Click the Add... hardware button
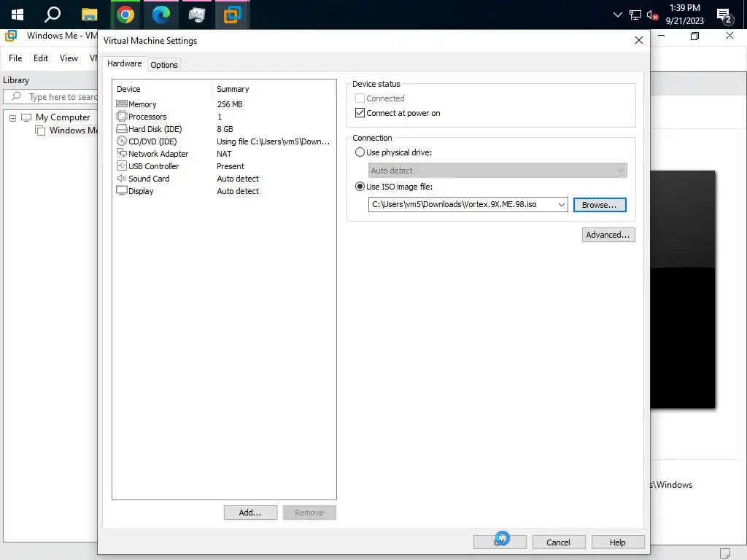Image resolution: width=747 pixels, height=560 pixels. 250,513
